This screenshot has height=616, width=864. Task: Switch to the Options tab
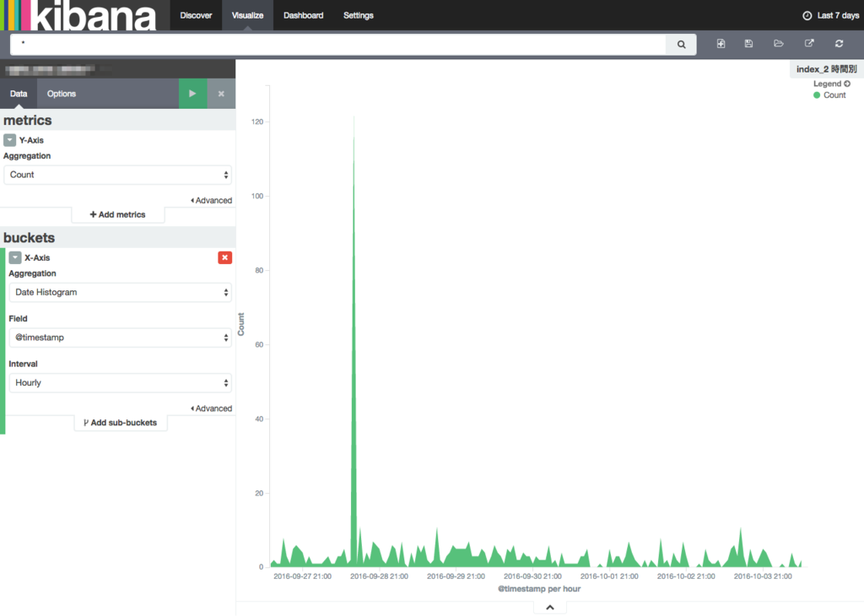click(x=61, y=94)
